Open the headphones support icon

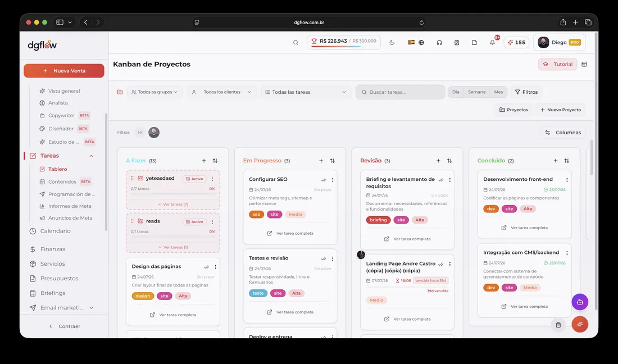click(439, 43)
